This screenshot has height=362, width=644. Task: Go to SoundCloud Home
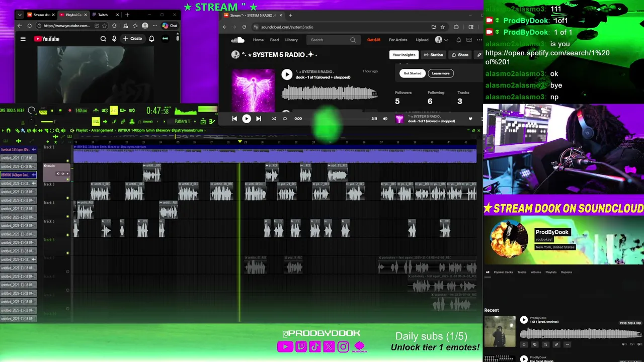click(258, 40)
